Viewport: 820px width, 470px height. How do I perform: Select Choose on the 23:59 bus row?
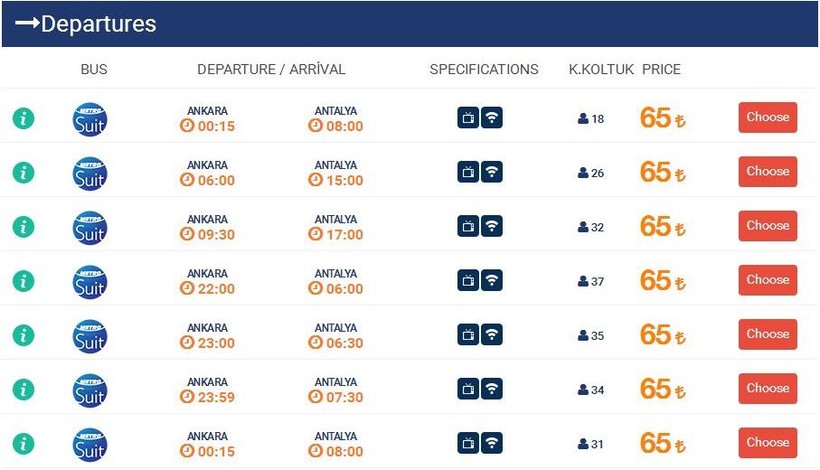(767, 388)
